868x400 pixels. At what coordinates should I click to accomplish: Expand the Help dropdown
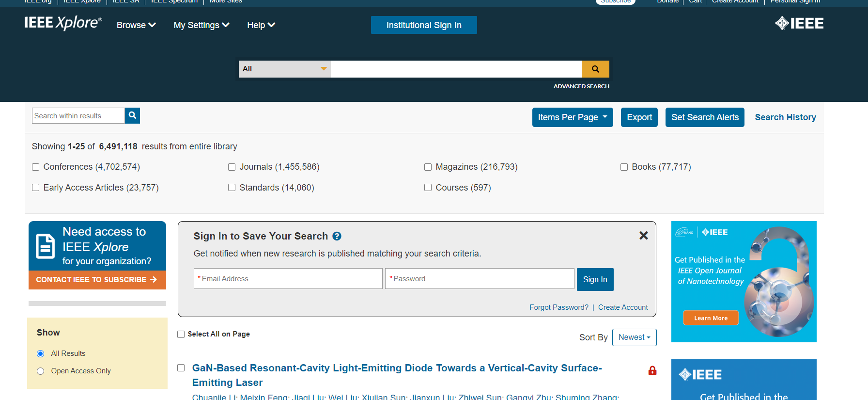coord(261,25)
